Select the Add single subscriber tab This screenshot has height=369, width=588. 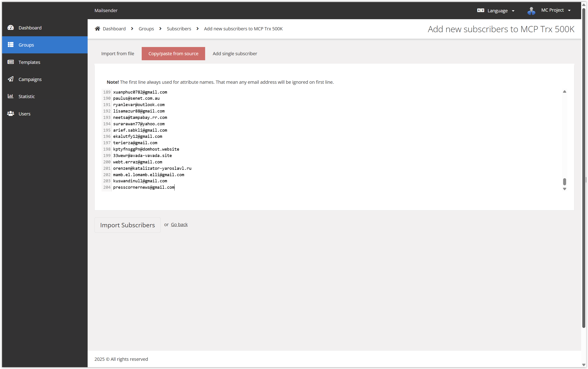click(235, 53)
